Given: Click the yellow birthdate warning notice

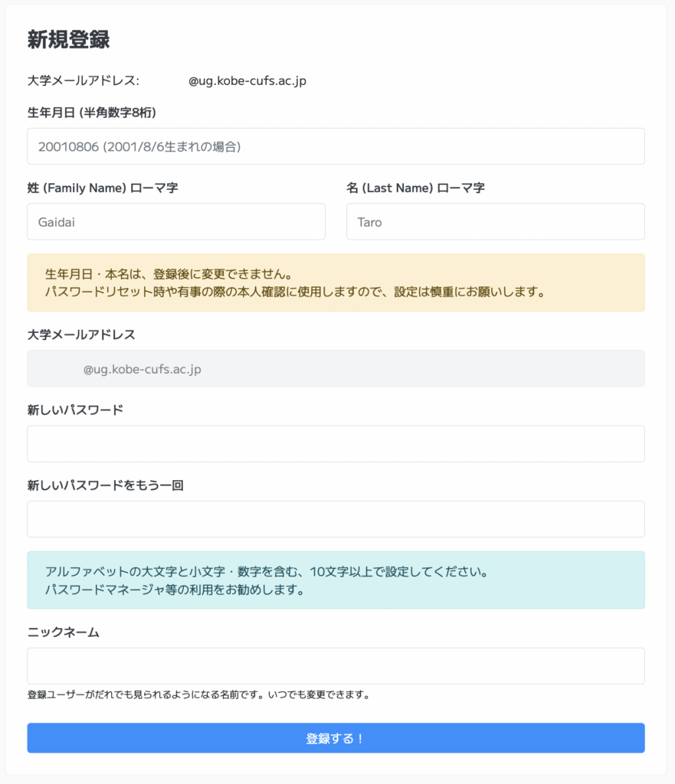Looking at the screenshot, I should point(336,283).
